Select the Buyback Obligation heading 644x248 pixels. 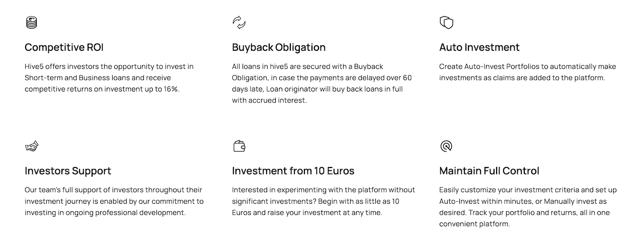click(x=279, y=47)
